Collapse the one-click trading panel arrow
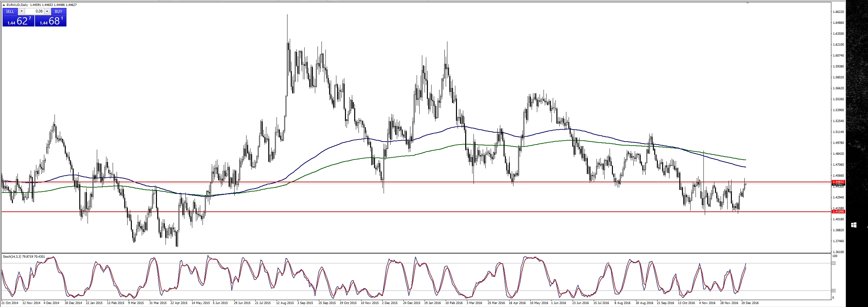868x307 pixels. 4,5
